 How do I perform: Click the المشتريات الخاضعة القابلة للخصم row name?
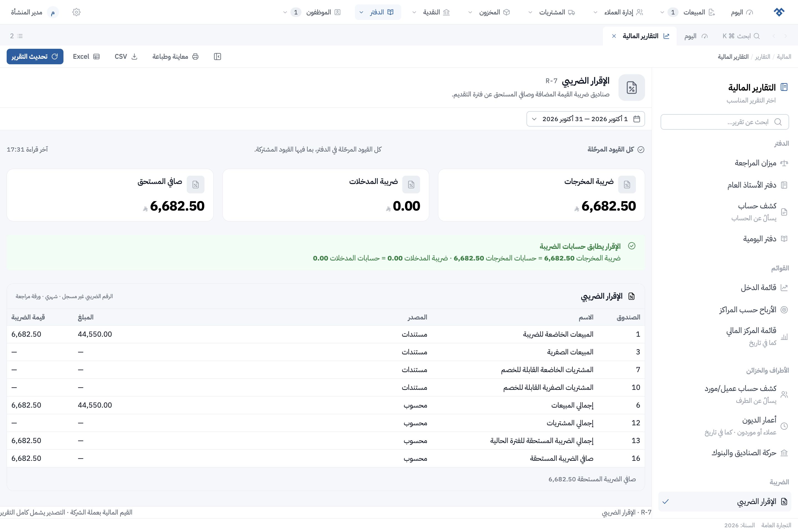coord(547,370)
